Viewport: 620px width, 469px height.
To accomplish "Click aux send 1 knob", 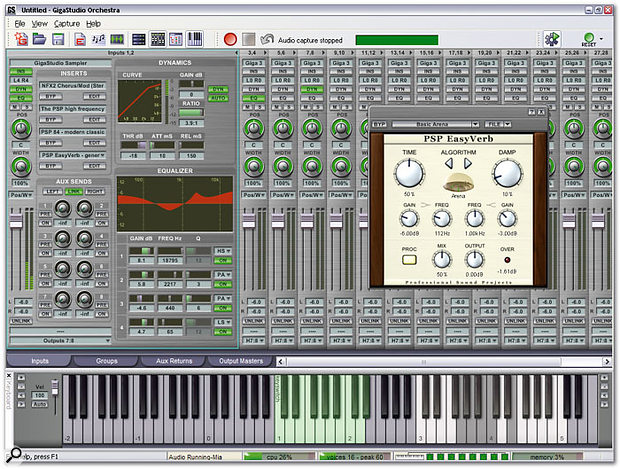I will click(62, 208).
